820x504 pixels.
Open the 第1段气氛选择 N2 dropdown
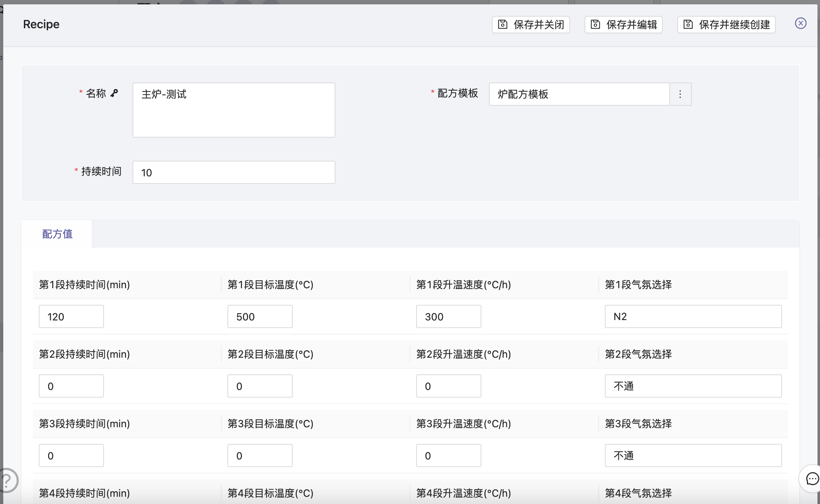point(693,316)
